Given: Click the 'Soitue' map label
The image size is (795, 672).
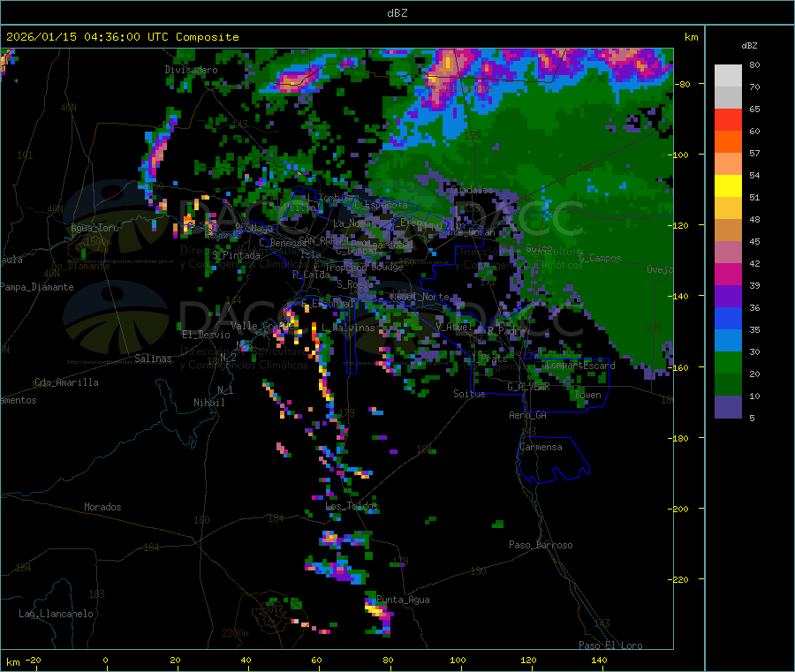Looking at the screenshot, I should (469, 394).
